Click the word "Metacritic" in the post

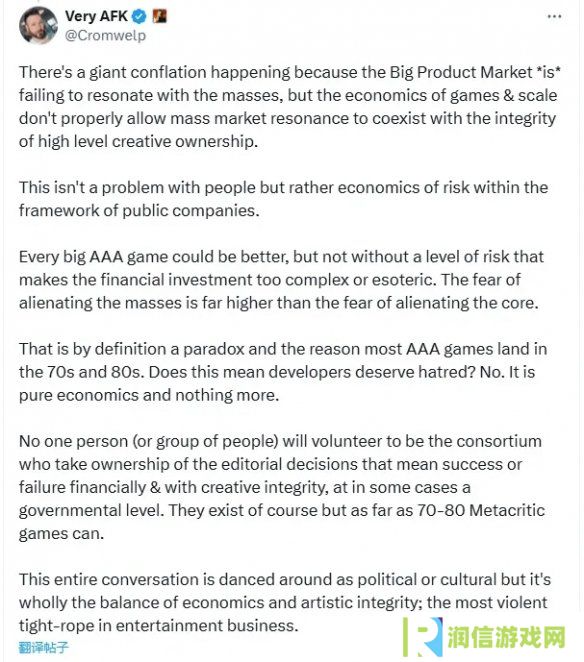(507, 510)
